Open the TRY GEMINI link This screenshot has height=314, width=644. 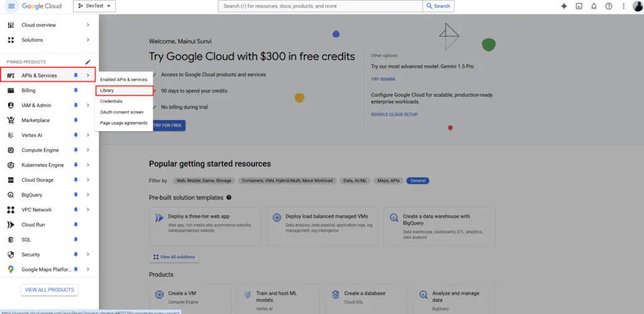(x=383, y=79)
